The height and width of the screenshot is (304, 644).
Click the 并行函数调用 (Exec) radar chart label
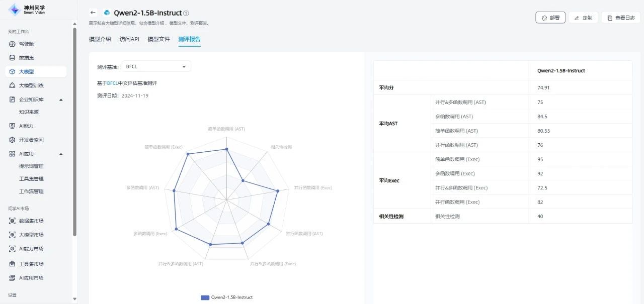click(x=313, y=187)
